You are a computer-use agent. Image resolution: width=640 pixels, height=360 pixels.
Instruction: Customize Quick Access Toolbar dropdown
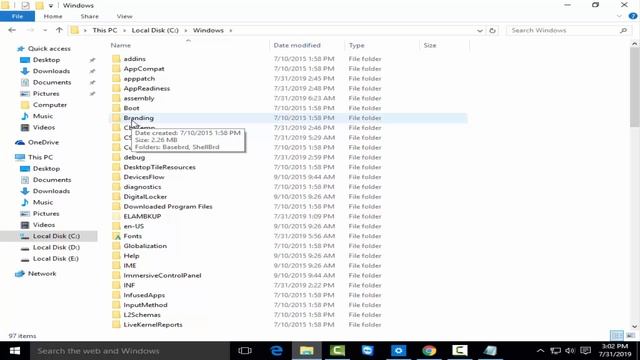click(51, 6)
